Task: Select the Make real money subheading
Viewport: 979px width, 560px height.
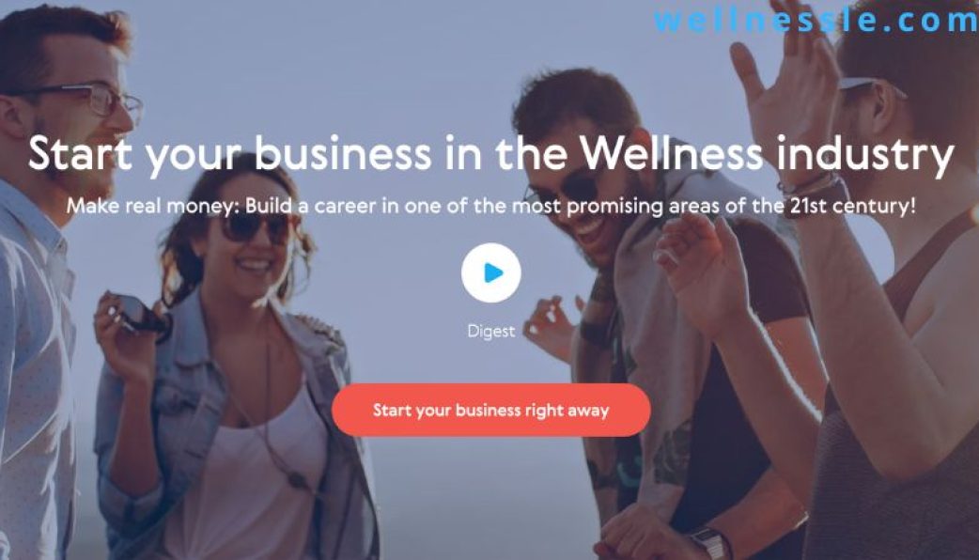Action: coord(490,206)
